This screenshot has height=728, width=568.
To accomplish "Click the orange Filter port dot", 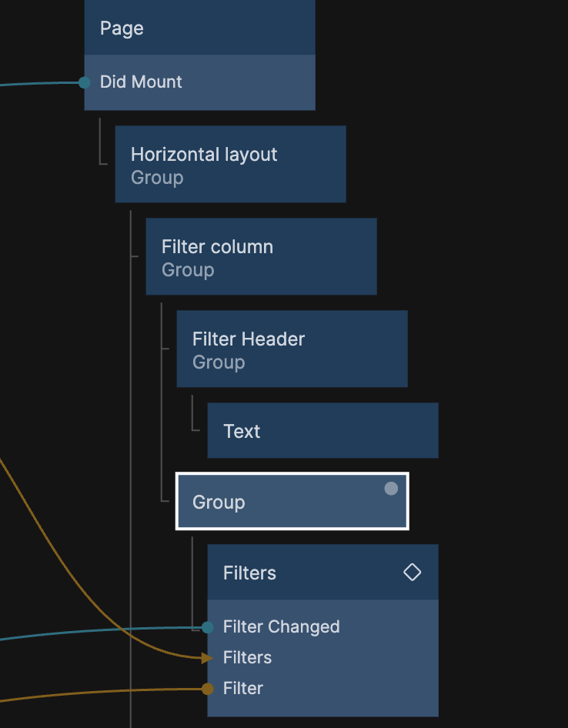I will pos(207,689).
